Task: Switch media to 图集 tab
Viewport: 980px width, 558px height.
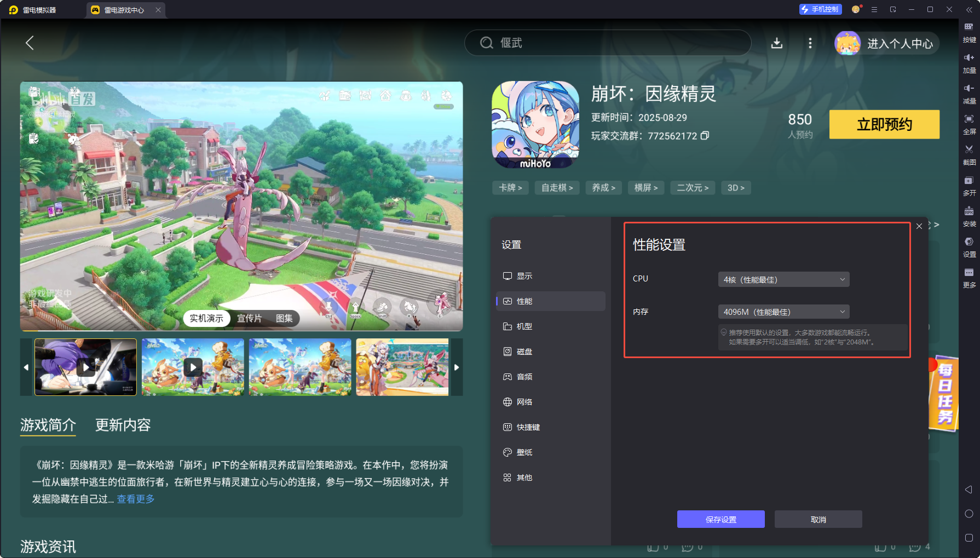Action: click(x=284, y=318)
